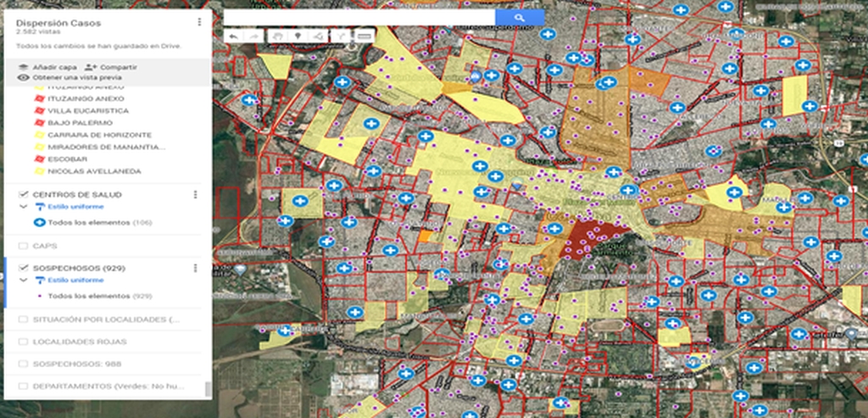The image size is (868, 418).
Task: Enable SITUACIÓN POR LOCALIDADES layer checkbox
Action: [x=23, y=320]
